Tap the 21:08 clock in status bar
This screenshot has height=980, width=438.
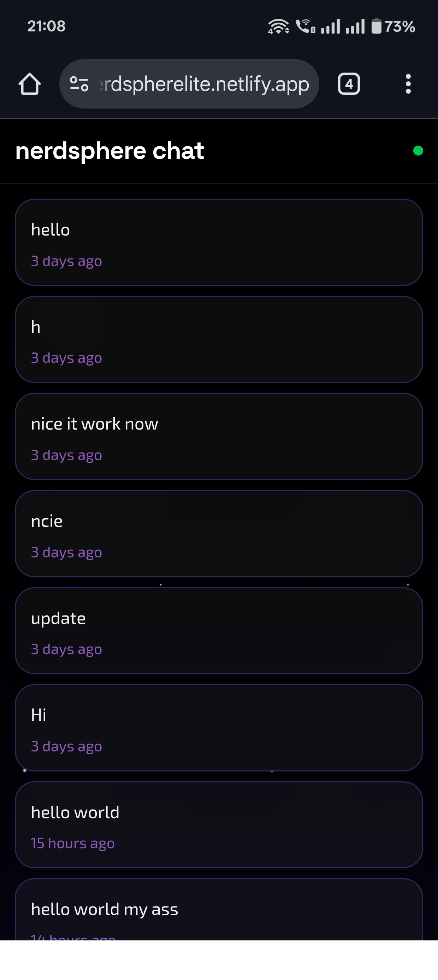click(46, 26)
